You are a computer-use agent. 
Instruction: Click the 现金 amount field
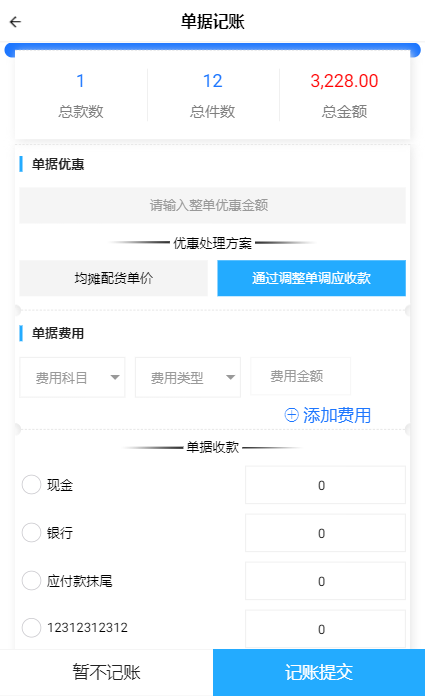pos(325,485)
